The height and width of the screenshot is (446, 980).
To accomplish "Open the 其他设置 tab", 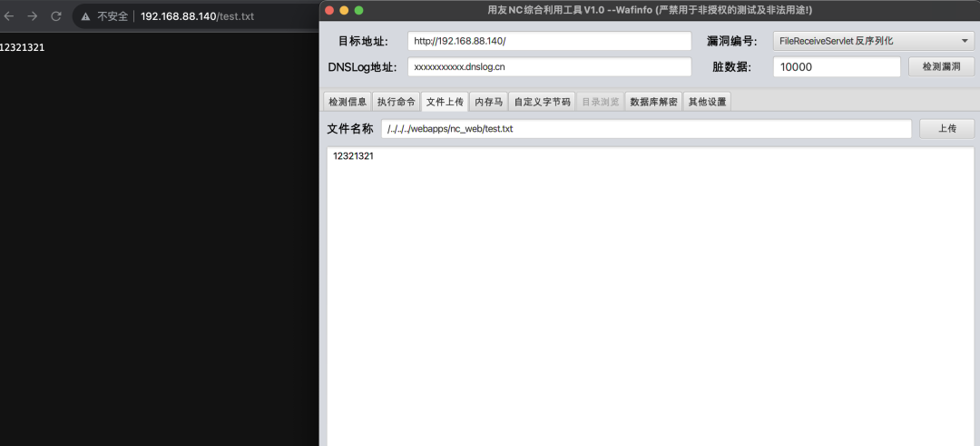I will tap(708, 102).
